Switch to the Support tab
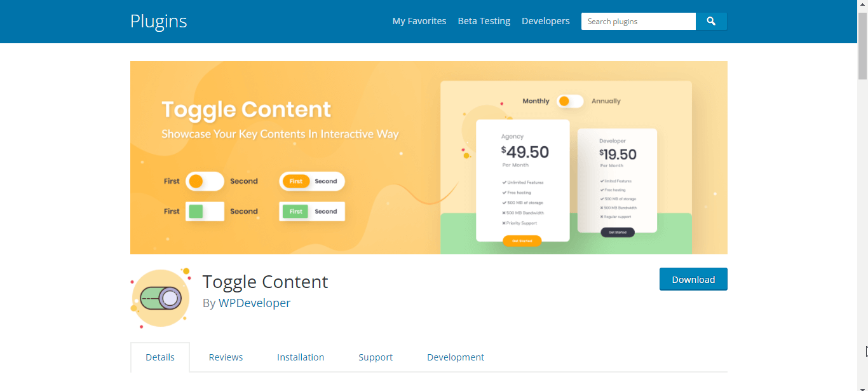Screen dimensions: 868x391 coord(376,357)
